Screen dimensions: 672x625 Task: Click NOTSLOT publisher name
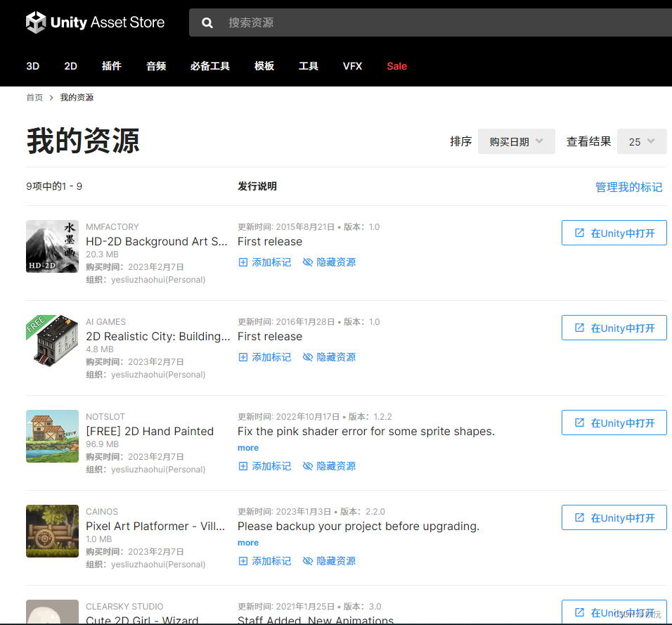[105, 417]
